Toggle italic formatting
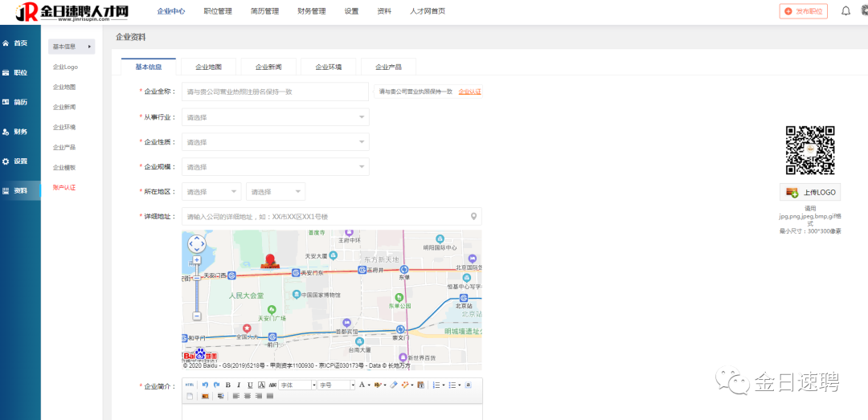 click(239, 385)
